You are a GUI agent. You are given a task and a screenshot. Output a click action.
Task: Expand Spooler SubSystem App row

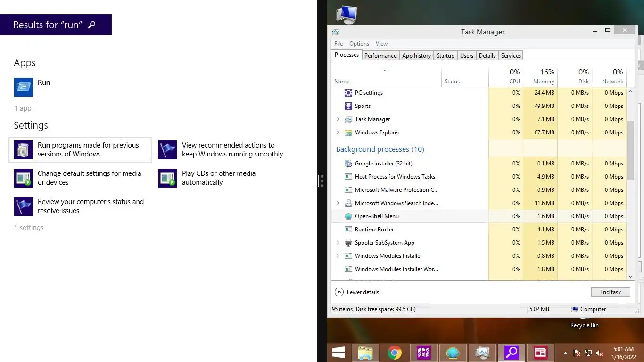(x=338, y=243)
